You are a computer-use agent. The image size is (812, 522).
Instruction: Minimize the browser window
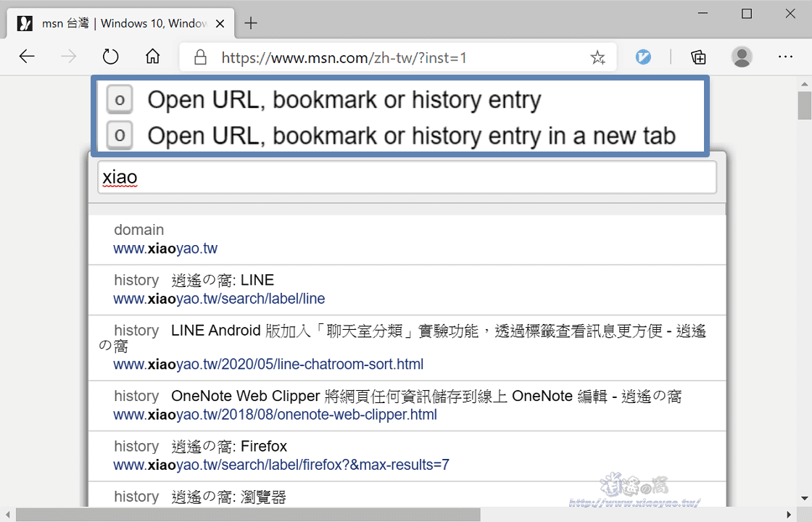[703, 13]
